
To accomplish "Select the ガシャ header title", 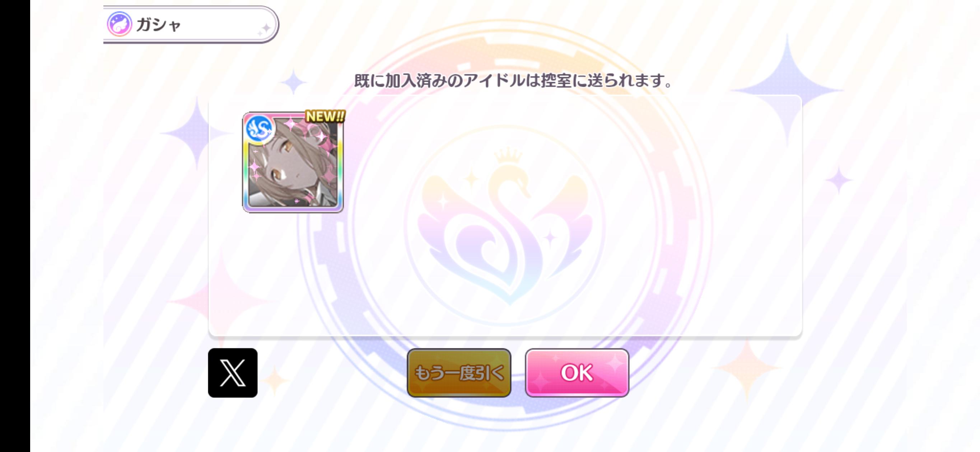I will 158,25.
